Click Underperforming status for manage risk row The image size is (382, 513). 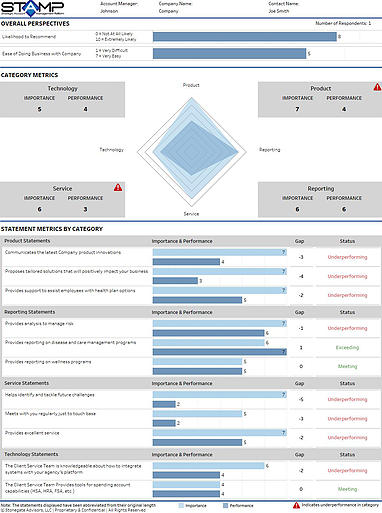[347, 328]
